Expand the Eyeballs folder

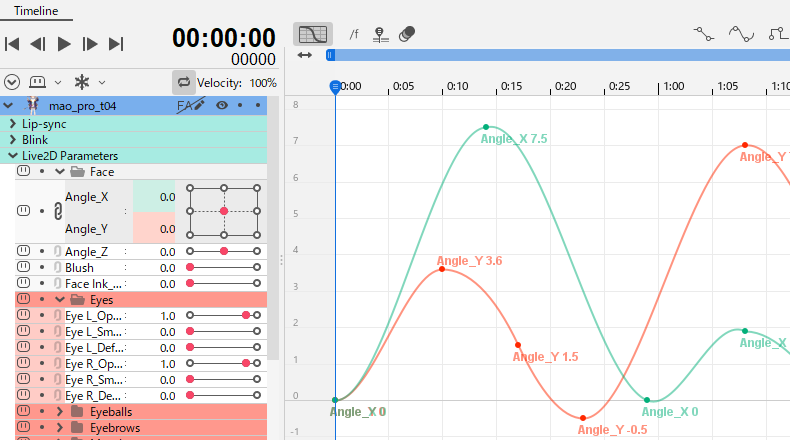60,412
